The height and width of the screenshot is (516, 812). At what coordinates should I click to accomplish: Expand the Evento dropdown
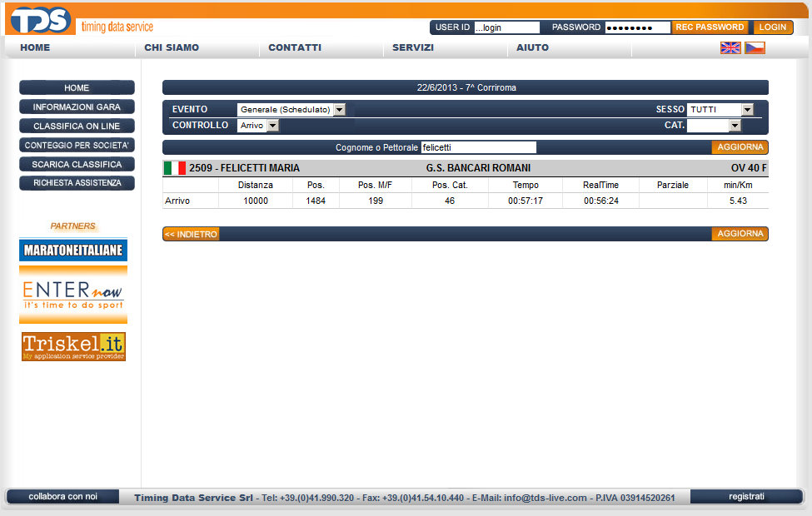click(x=291, y=110)
